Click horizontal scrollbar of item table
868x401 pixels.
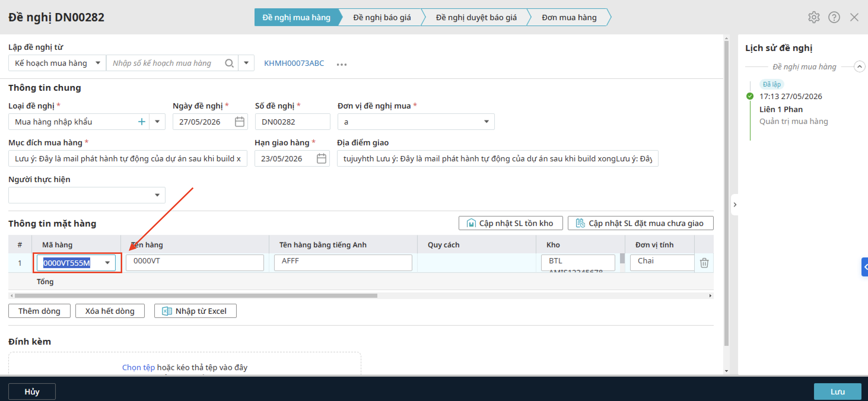[196, 295]
